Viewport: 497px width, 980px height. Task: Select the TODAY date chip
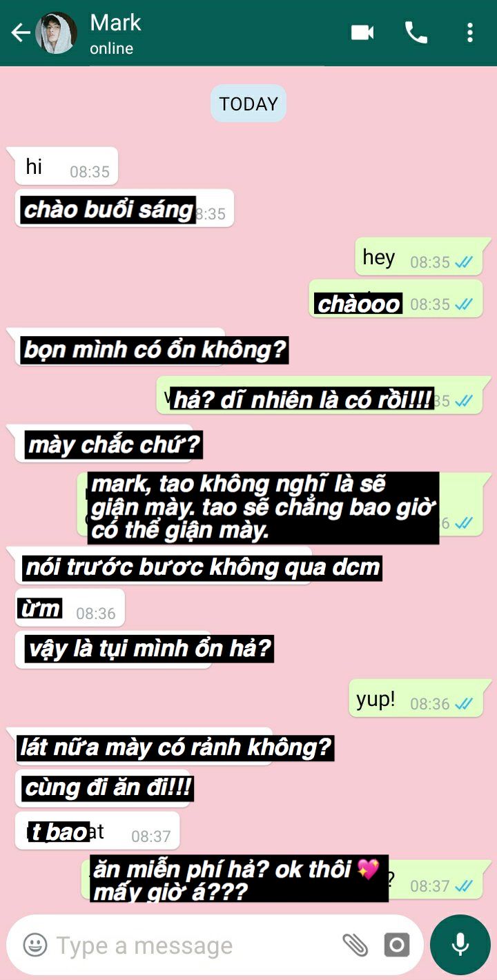coord(248,104)
